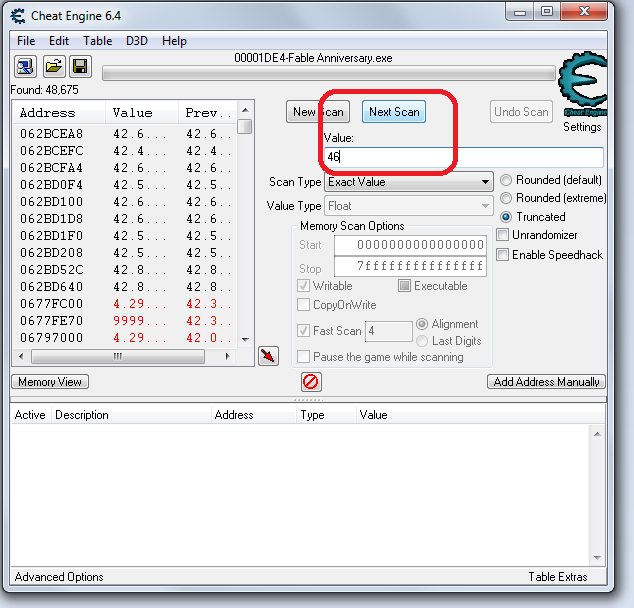Image resolution: width=634 pixels, height=608 pixels.
Task: Select result row 062BCEFC
Action: (125, 150)
